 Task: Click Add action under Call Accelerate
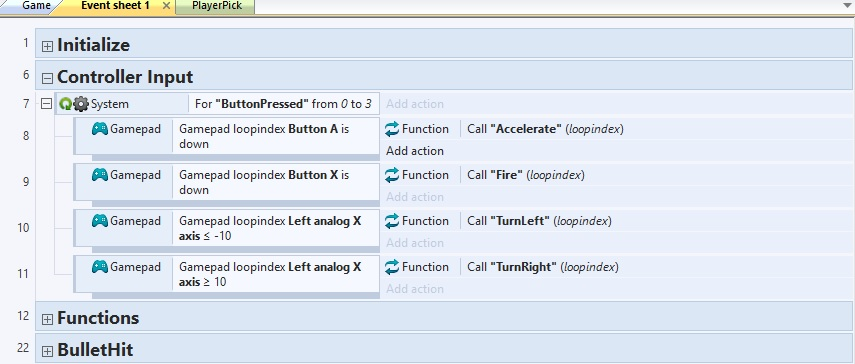pyautogui.click(x=415, y=151)
